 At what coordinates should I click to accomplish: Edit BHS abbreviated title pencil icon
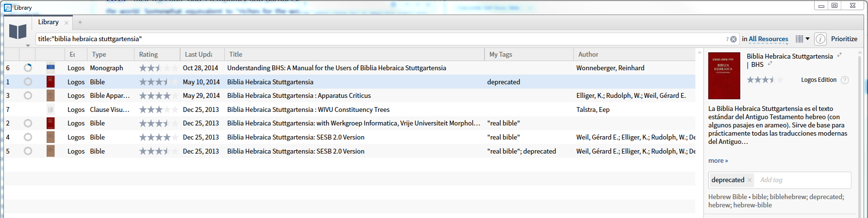(x=770, y=63)
